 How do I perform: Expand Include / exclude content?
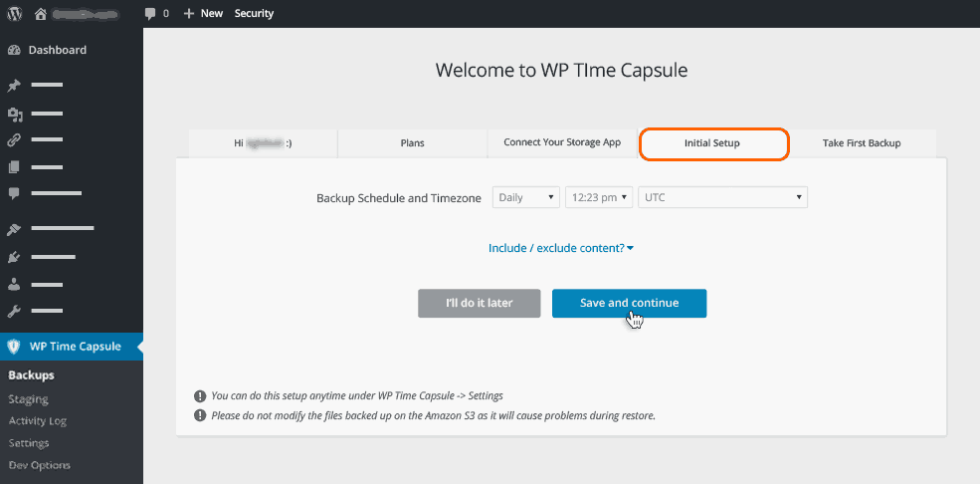coord(561,248)
